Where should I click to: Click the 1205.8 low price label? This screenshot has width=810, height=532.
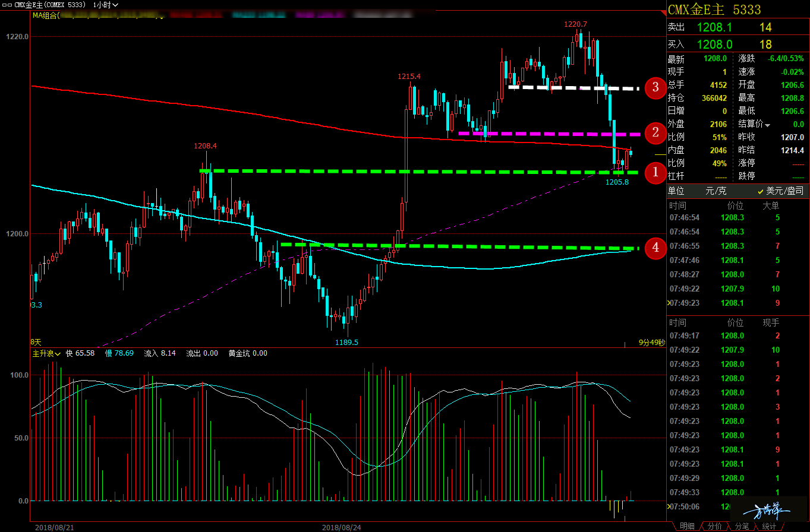[617, 182]
